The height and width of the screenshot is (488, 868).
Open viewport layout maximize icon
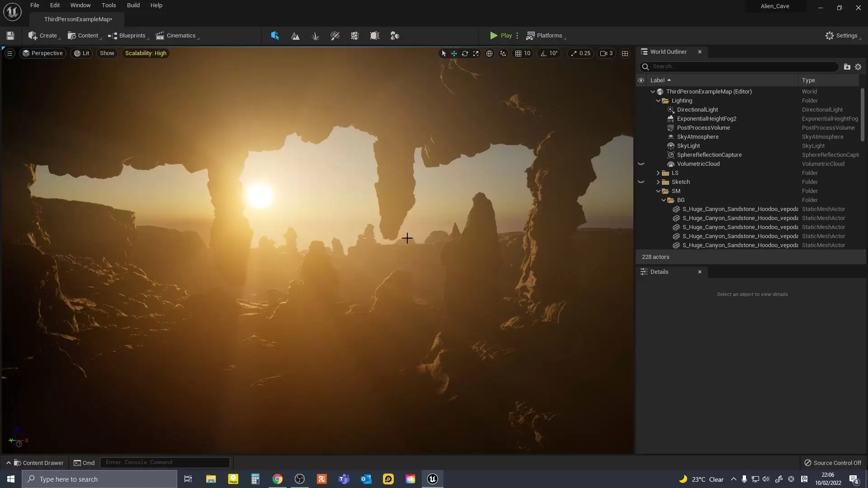click(x=625, y=53)
